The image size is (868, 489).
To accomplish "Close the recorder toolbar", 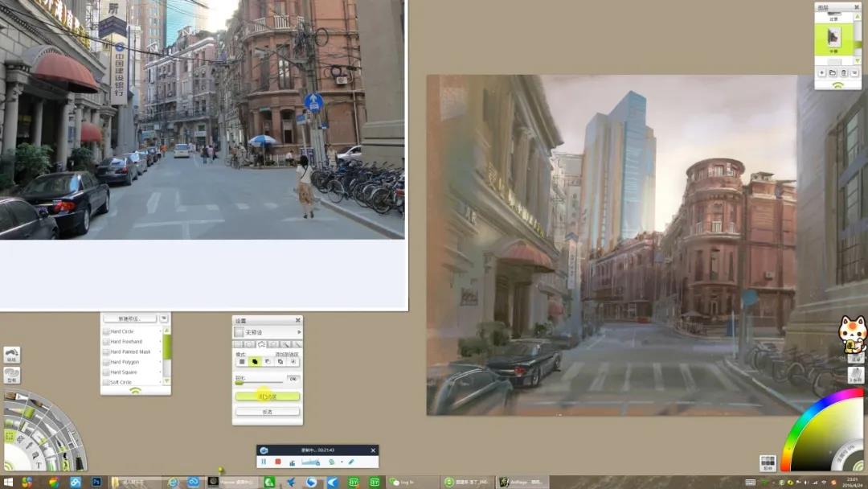I will tap(373, 450).
